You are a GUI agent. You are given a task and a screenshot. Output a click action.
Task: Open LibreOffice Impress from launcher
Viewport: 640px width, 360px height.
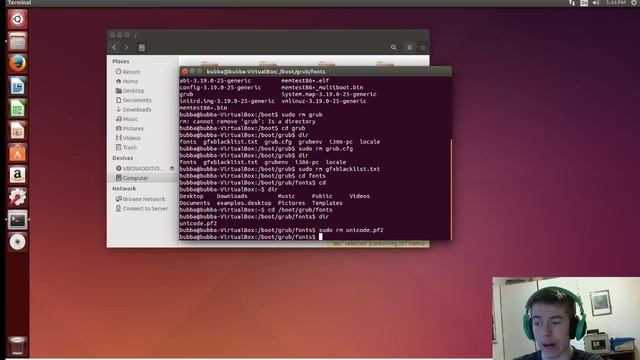pos(17,131)
